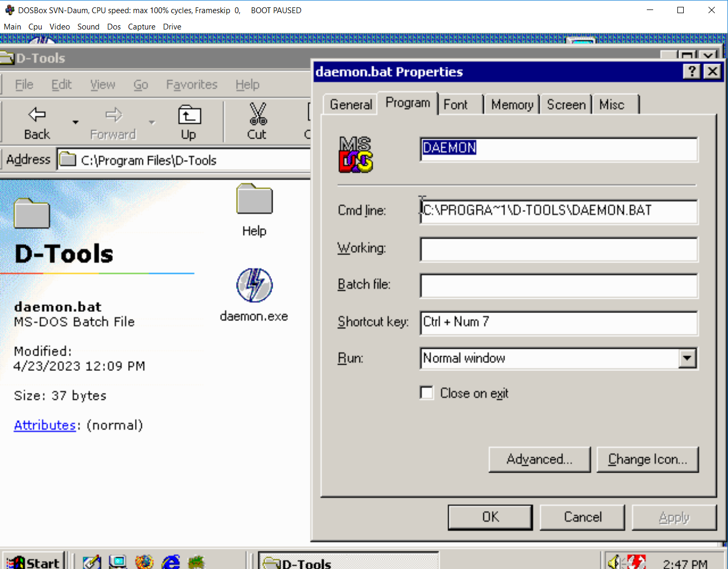This screenshot has height=569, width=728.
Task: Click the globe browser Quick Launch icon
Action: [144, 562]
